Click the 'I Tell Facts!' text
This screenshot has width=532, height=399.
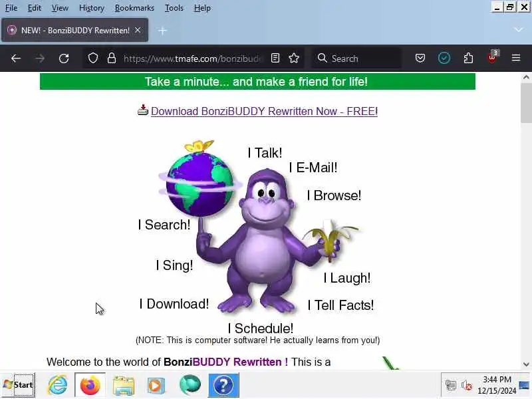(x=340, y=305)
